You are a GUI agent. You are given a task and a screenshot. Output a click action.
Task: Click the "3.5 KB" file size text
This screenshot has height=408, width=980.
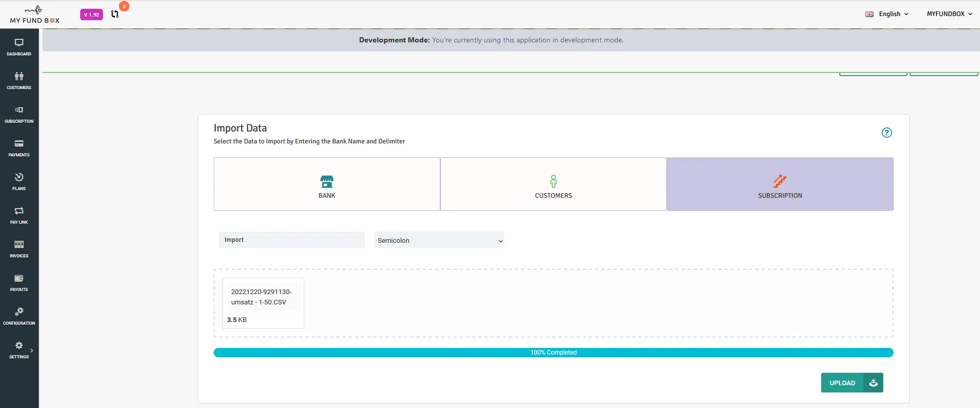coord(237,320)
